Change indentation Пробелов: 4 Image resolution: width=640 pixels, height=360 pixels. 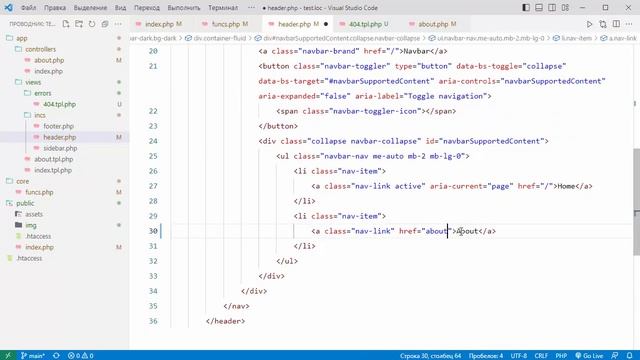(x=486, y=356)
